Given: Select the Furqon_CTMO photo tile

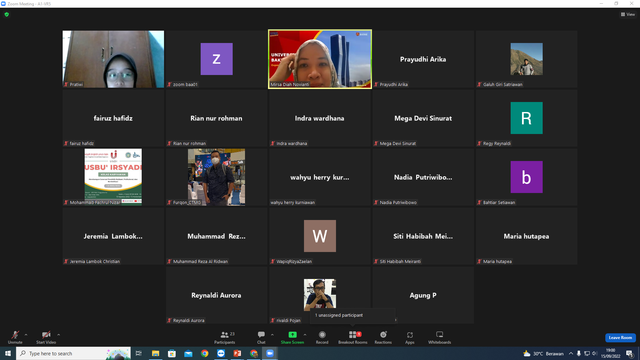Looking at the screenshot, I should (x=216, y=177).
